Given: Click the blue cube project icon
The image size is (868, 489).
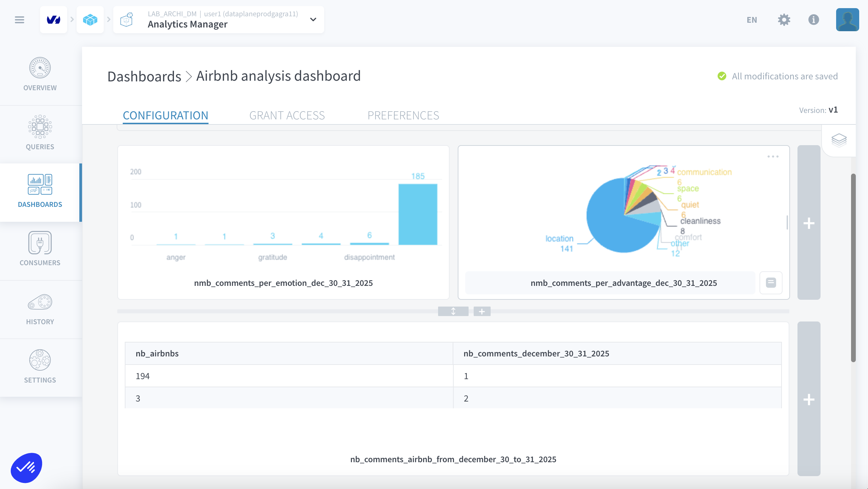Looking at the screenshot, I should pos(90,20).
